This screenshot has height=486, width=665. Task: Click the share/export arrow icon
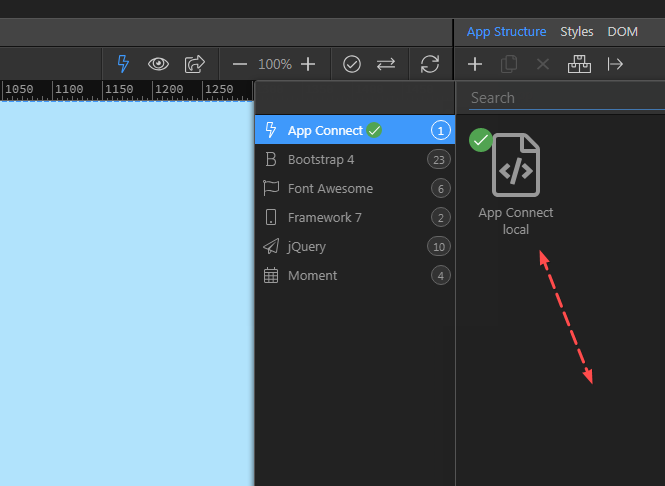(x=195, y=64)
